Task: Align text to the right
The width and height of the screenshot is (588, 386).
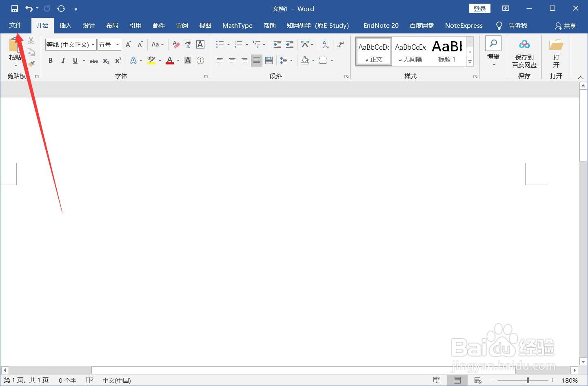Action: [x=244, y=60]
